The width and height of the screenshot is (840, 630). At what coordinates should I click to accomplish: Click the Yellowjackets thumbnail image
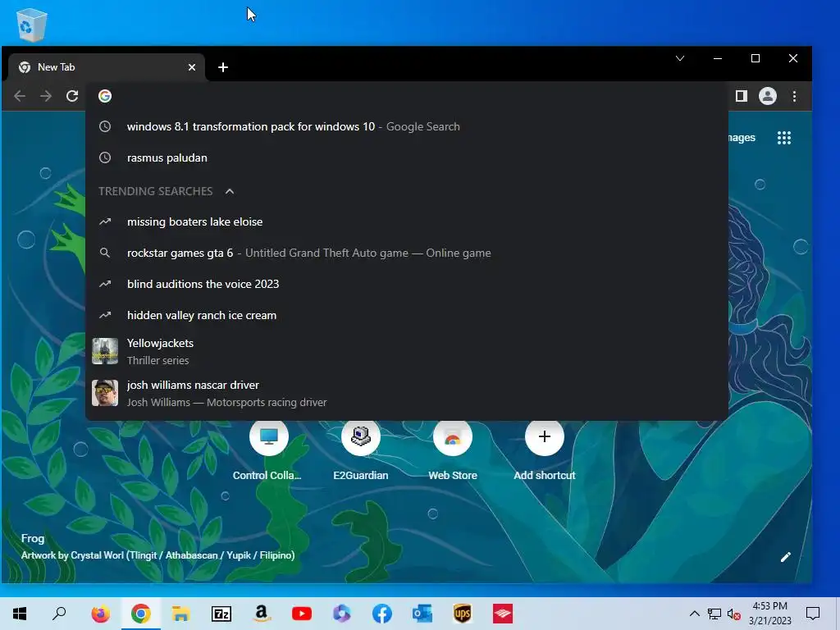(105, 351)
